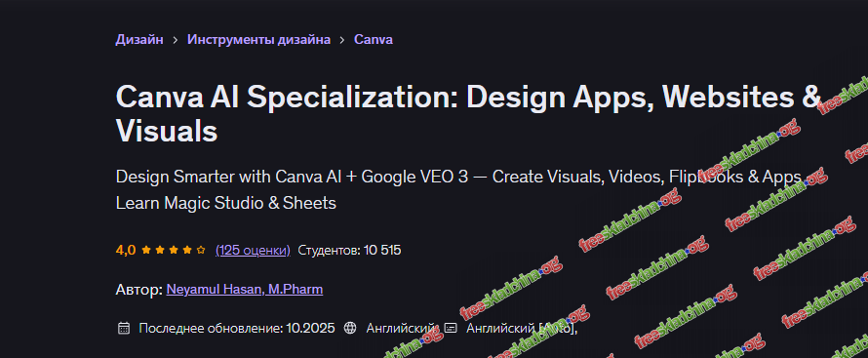Image resolution: width=868 pixels, height=358 pixels.
Task: Click the Последнее обновление: 10.2025 text
Action: 237,328
